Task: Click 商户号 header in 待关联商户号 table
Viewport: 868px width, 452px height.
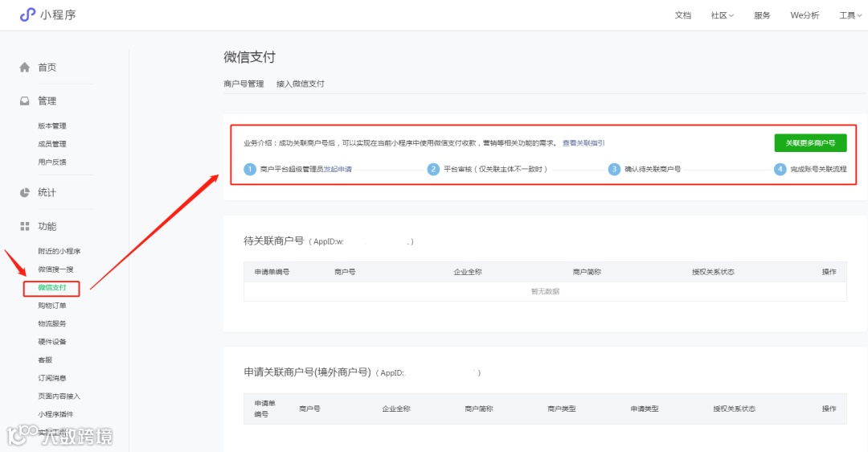Action: click(345, 272)
